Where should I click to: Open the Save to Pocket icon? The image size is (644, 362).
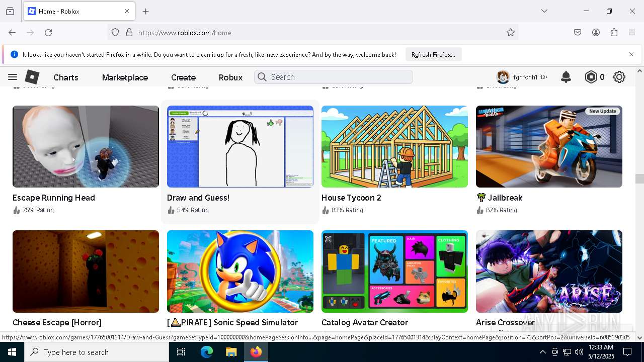pos(578,33)
